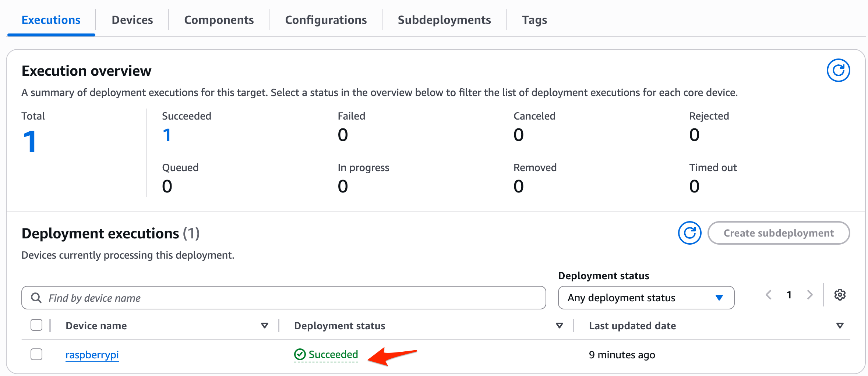Go to previous page with left arrow
Image resolution: width=868 pixels, height=376 pixels.
(769, 294)
